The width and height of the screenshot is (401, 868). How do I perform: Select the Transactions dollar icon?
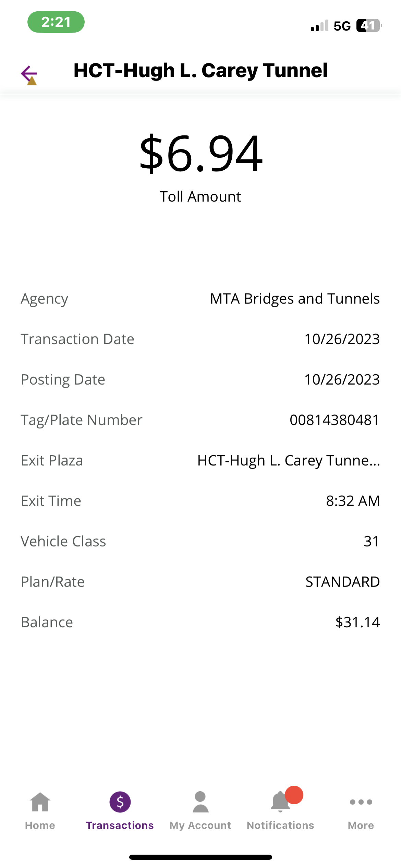click(120, 802)
